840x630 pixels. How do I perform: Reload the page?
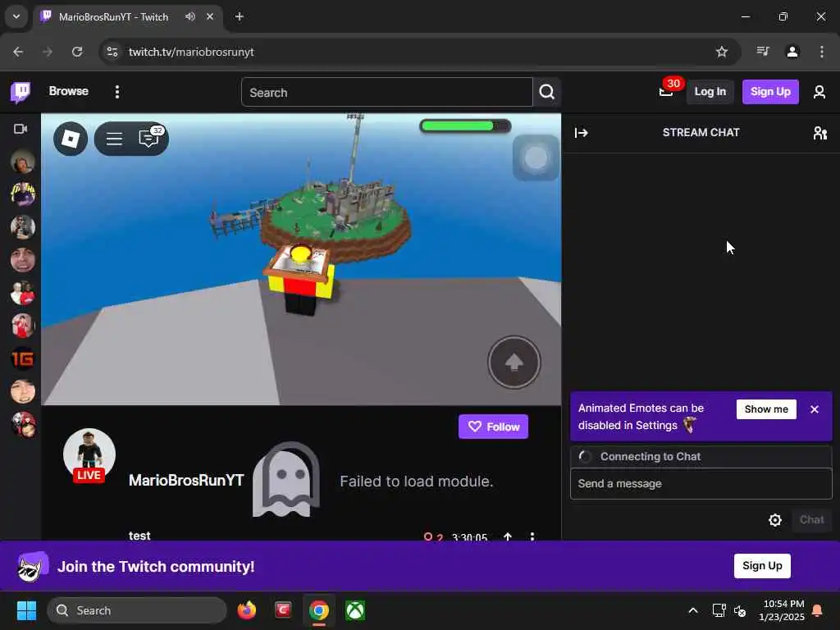(x=77, y=52)
